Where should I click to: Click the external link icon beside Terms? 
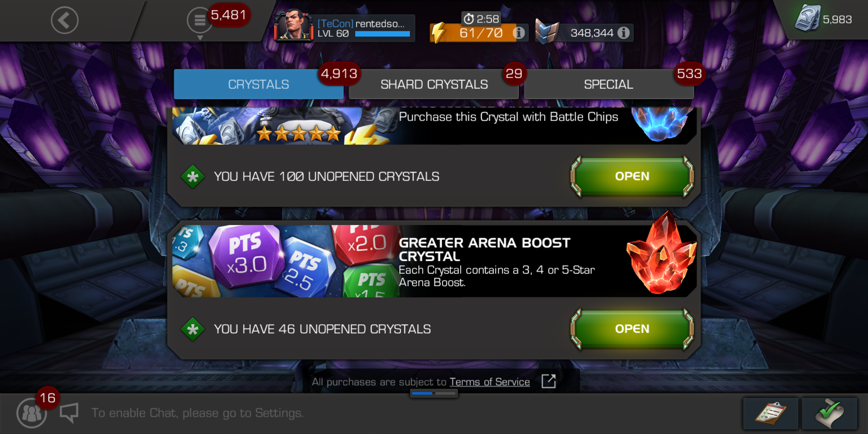pos(549,381)
